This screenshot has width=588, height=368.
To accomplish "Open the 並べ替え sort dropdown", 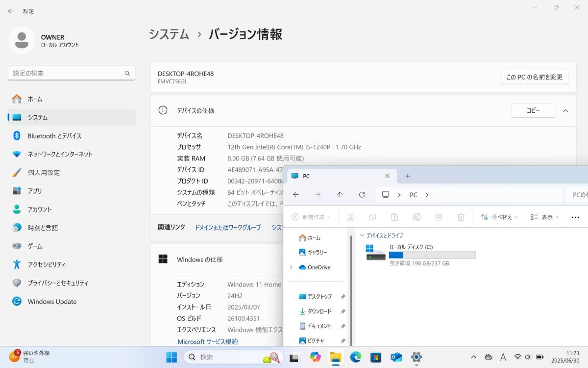I will [x=499, y=217].
